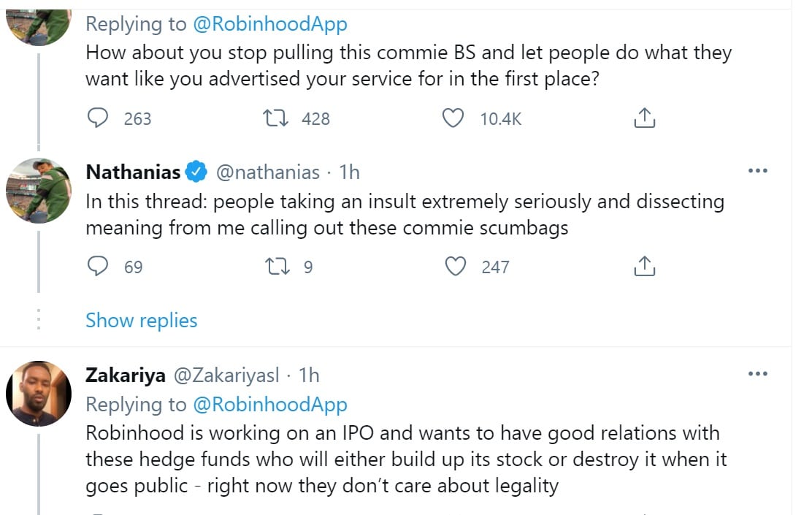The width and height of the screenshot is (812, 515).
Task: Open @RobinhoodApp link in Zakariya's reply
Action: (270, 404)
